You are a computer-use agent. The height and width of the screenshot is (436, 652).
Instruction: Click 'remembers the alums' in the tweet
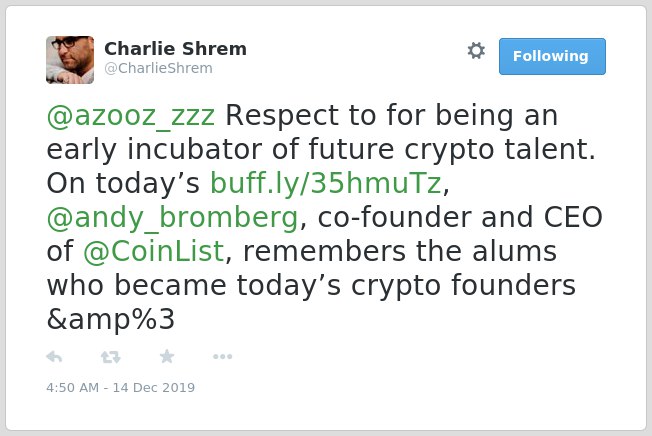click(400, 251)
